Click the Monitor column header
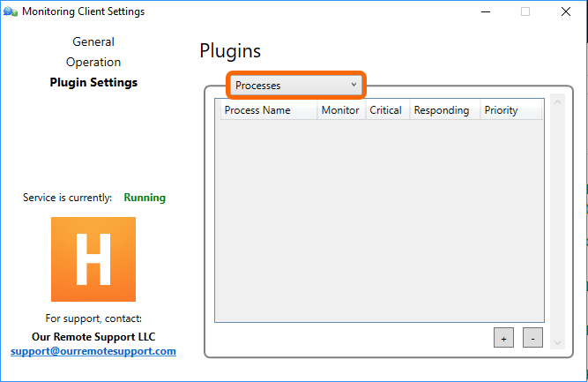The image size is (588, 382). [x=341, y=110]
